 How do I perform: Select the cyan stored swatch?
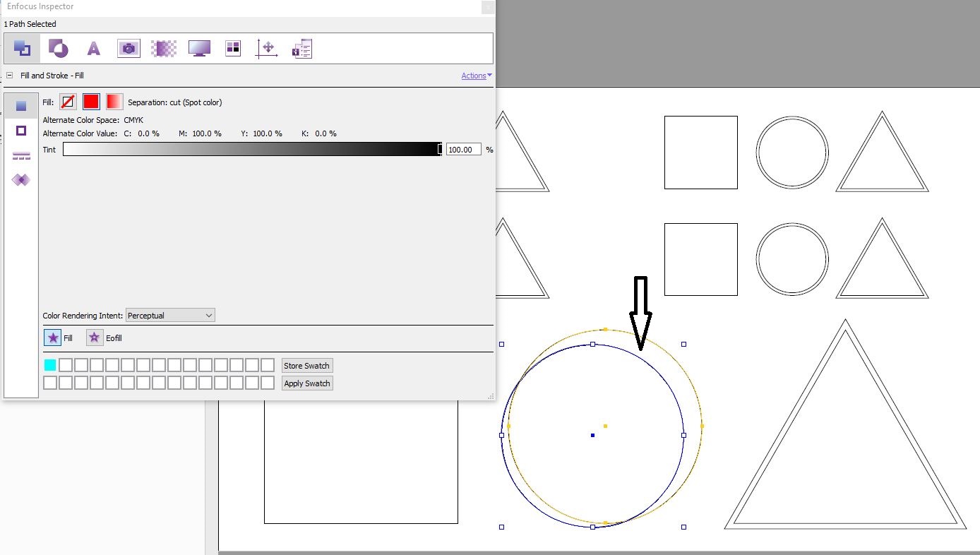point(50,365)
